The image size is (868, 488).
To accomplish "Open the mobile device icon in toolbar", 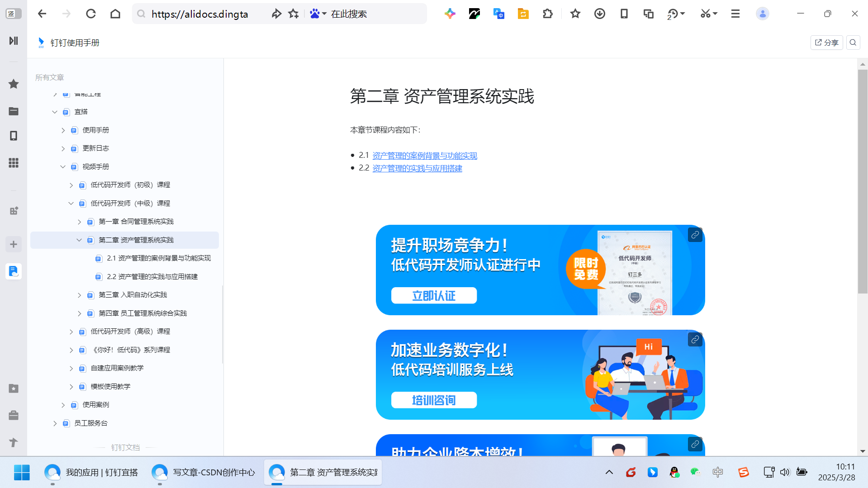I will tap(624, 14).
